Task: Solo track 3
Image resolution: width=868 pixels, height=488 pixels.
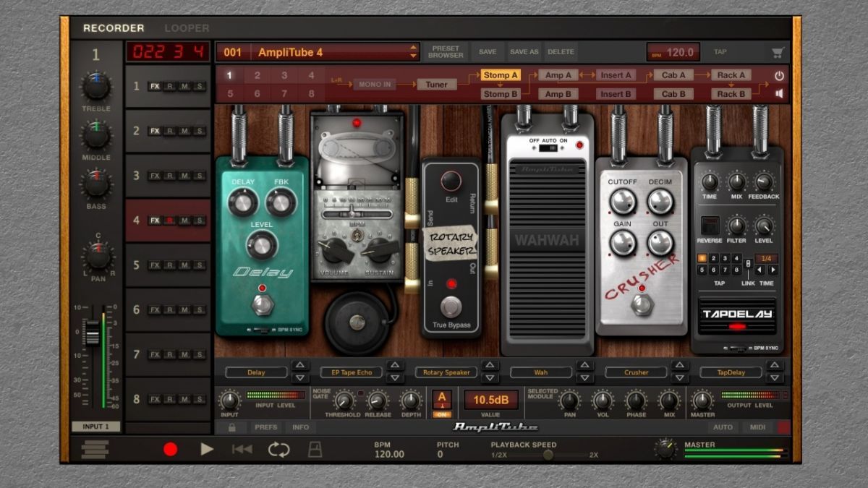Action: pyautogui.click(x=200, y=176)
